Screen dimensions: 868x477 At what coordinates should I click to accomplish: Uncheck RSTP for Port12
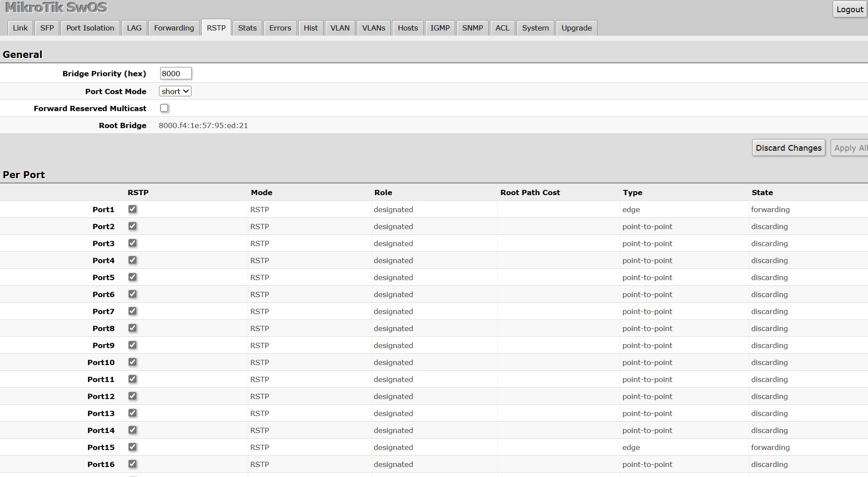[x=132, y=396]
